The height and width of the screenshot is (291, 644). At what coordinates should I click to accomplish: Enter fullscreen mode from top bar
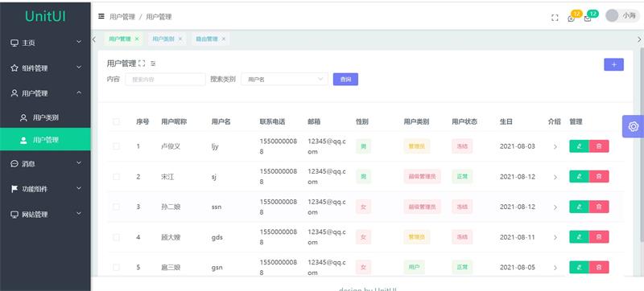pyautogui.click(x=555, y=18)
